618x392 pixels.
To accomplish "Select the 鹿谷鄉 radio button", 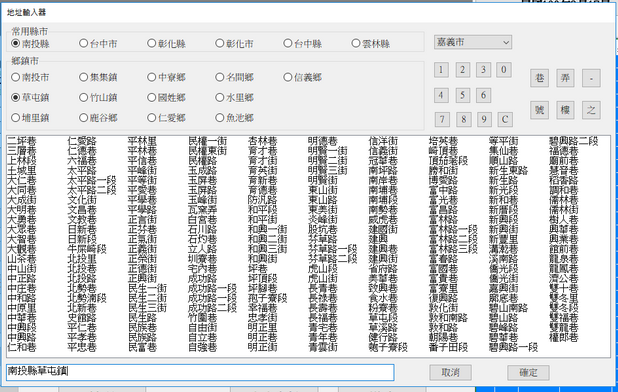I will (98, 117).
